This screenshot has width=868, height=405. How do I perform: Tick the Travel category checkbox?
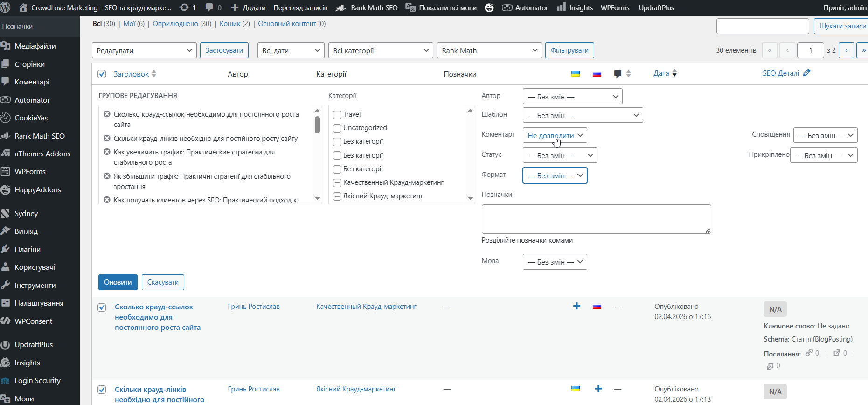337,115
